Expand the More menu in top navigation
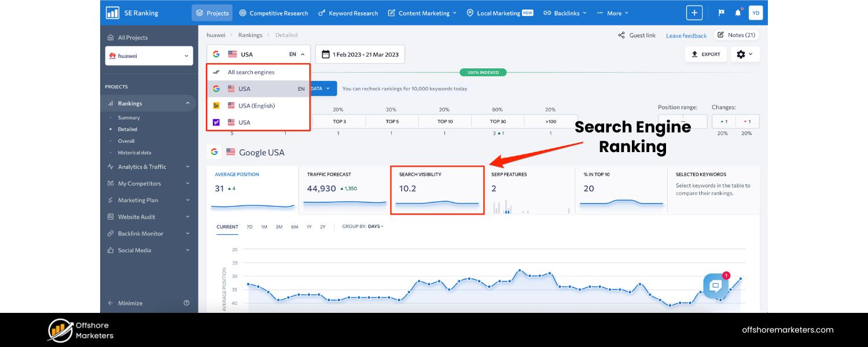The height and width of the screenshot is (347, 868). click(612, 12)
